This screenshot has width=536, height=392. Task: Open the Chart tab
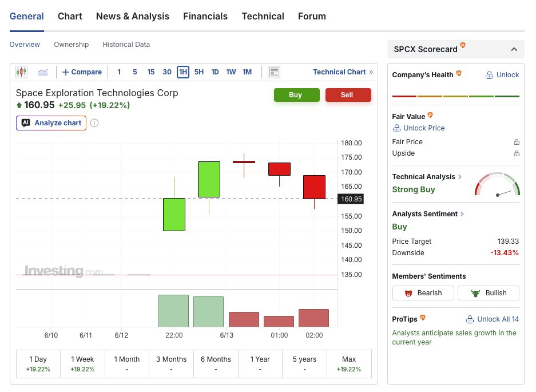70,17
